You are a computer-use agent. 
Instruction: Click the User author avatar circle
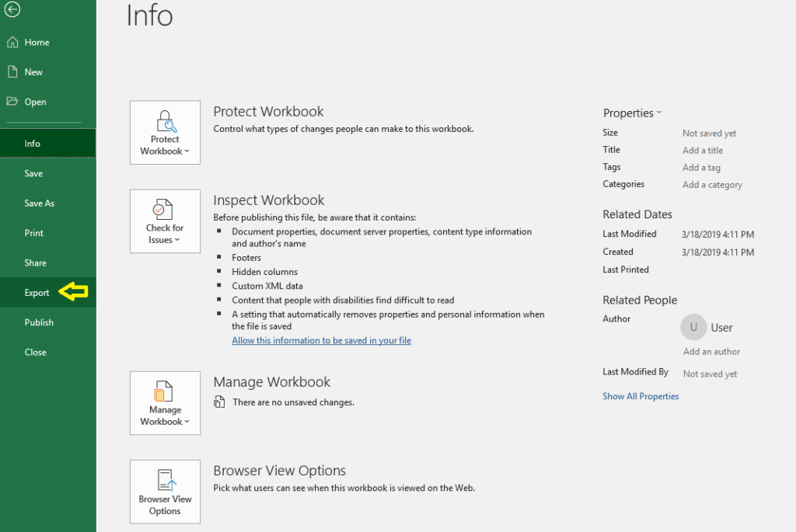[x=693, y=327]
